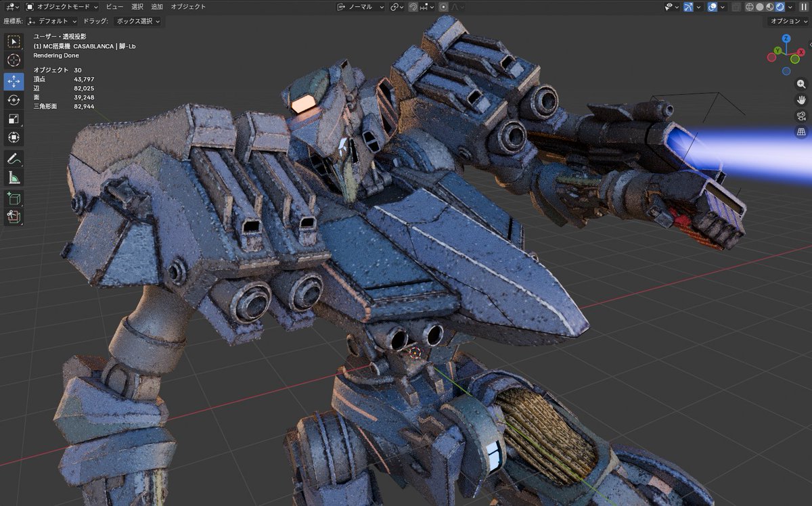This screenshot has height=506, width=812.
Task: Select the Measure tool
Action: [14, 178]
